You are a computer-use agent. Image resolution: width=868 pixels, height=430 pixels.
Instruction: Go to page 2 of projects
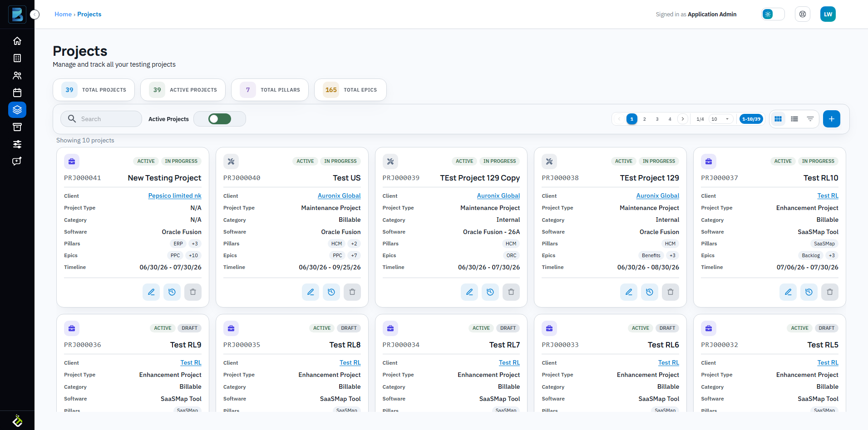(x=645, y=119)
